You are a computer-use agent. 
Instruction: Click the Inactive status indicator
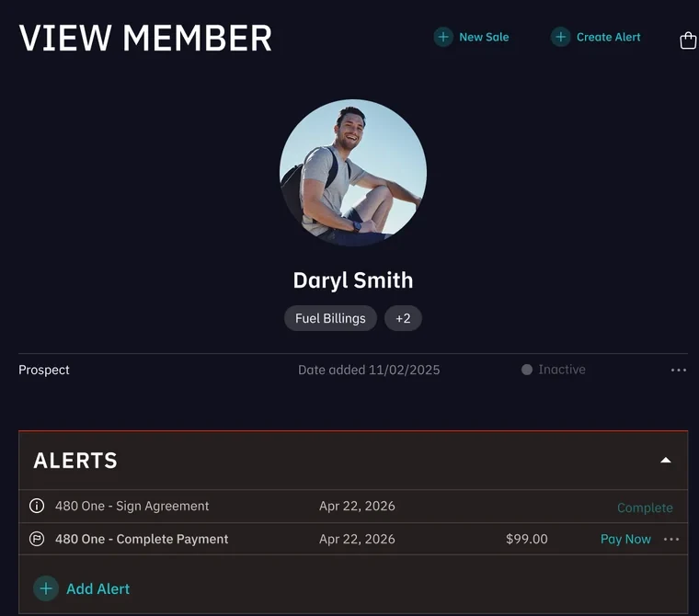554,370
